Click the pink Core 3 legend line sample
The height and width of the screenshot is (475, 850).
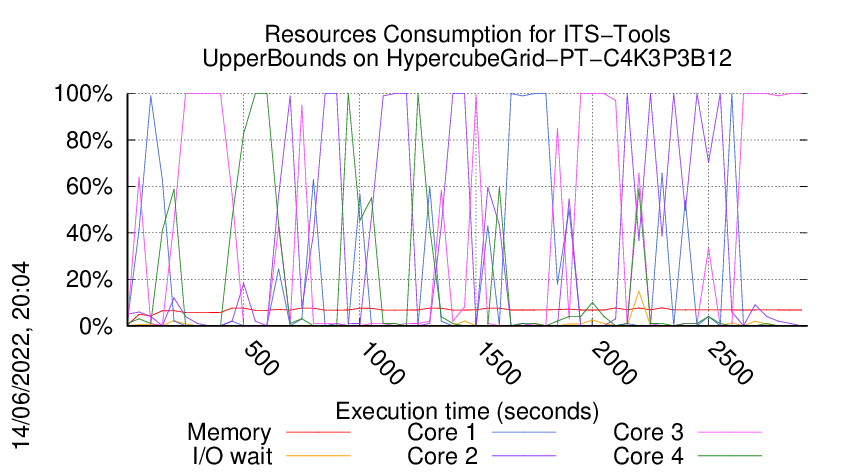[730, 432]
